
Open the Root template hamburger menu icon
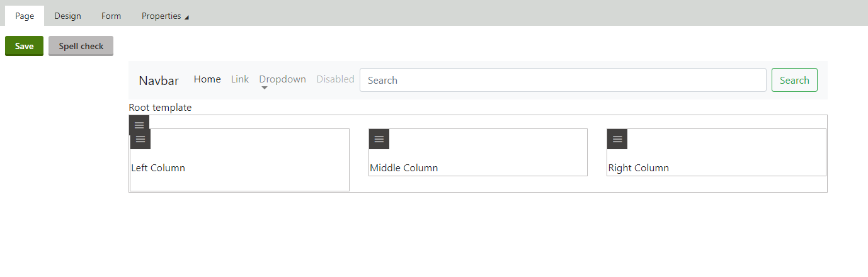point(139,125)
